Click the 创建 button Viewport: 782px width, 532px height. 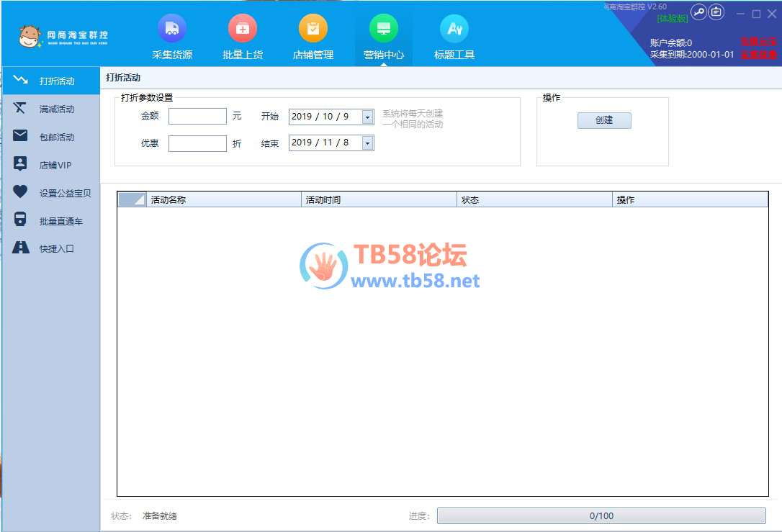tap(604, 120)
